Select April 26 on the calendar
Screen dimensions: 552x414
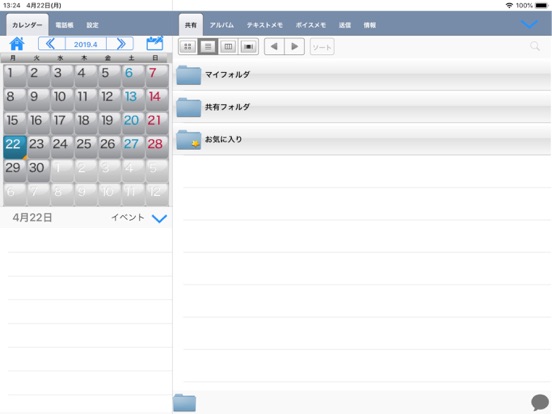click(x=109, y=146)
